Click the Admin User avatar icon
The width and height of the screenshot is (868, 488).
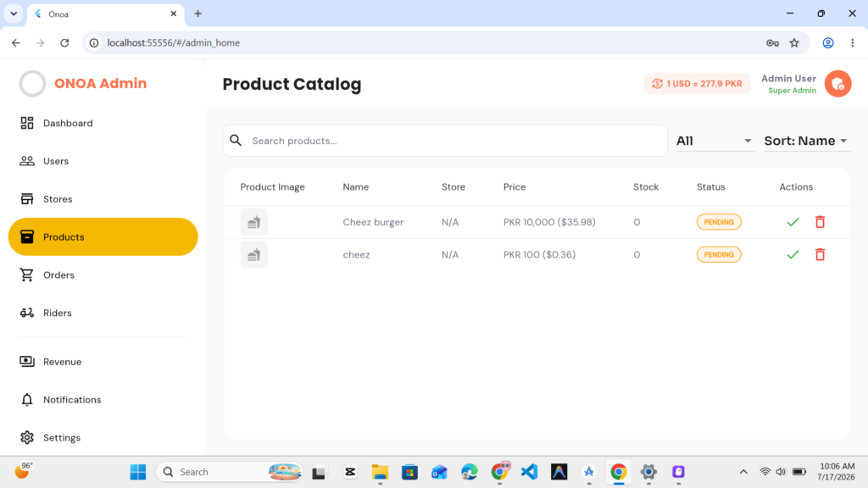(x=837, y=84)
